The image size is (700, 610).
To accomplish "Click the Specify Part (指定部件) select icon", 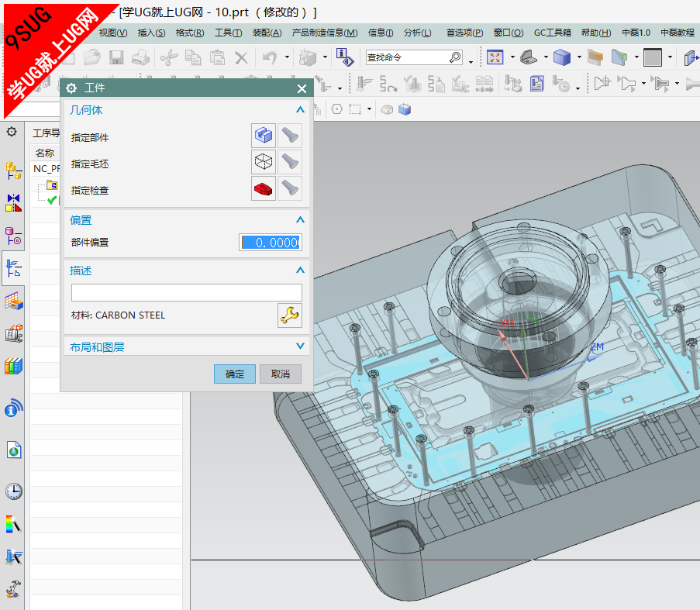I will tap(264, 135).
